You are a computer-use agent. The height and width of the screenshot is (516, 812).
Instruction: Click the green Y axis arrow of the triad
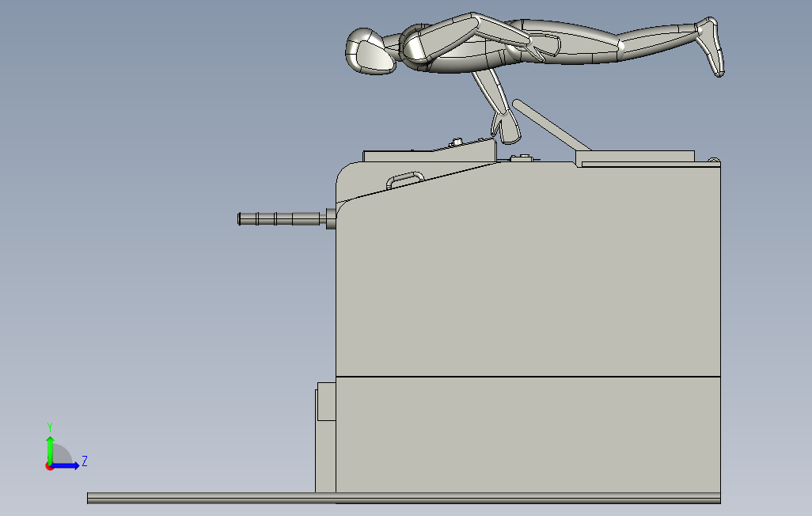50,450
